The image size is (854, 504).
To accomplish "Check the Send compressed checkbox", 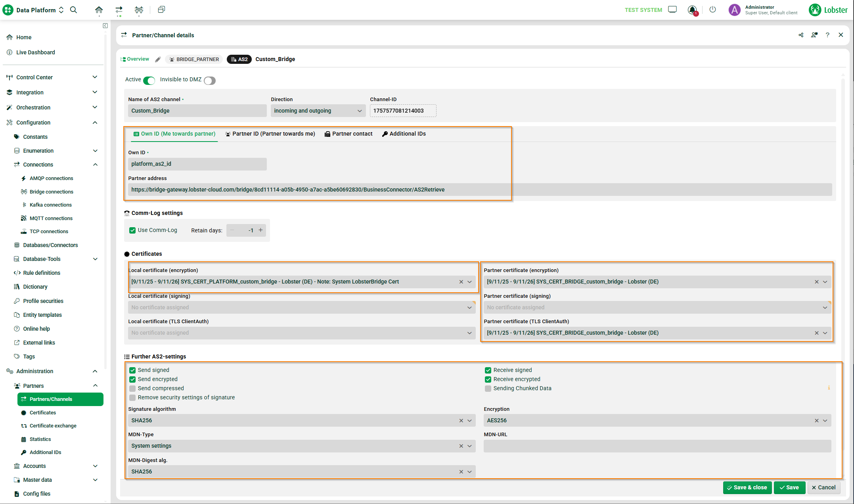I will [132, 388].
